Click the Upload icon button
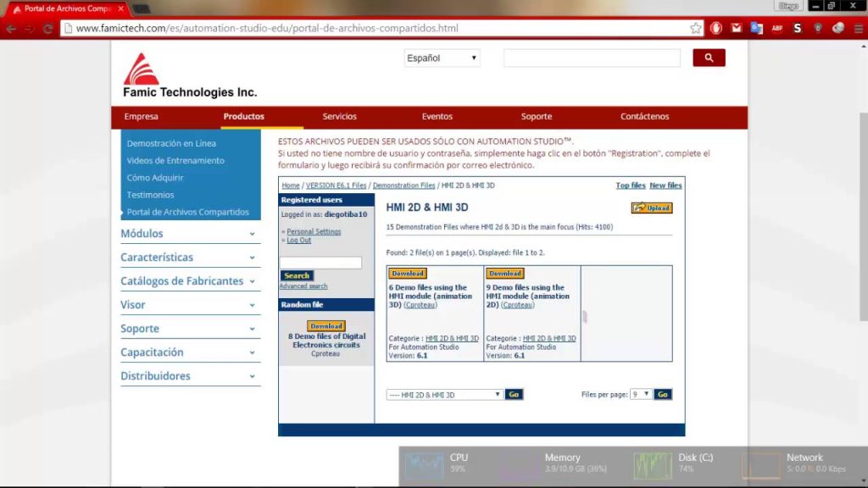This screenshot has height=488, width=868. 651,208
